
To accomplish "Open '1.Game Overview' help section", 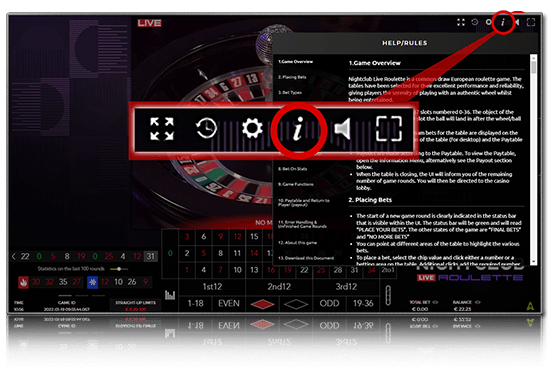I will pos(296,62).
